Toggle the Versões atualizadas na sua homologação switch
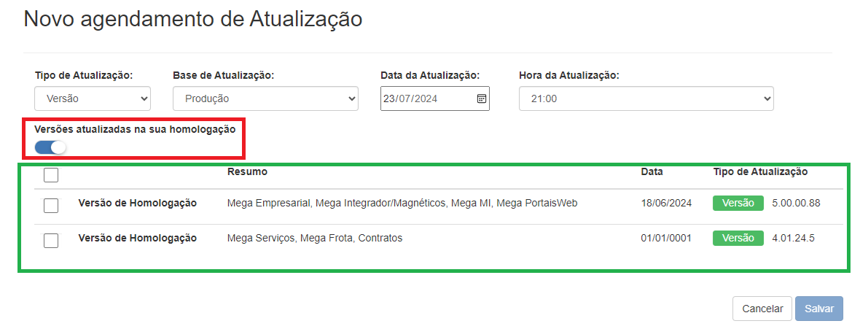The image size is (868, 329). coord(50,147)
